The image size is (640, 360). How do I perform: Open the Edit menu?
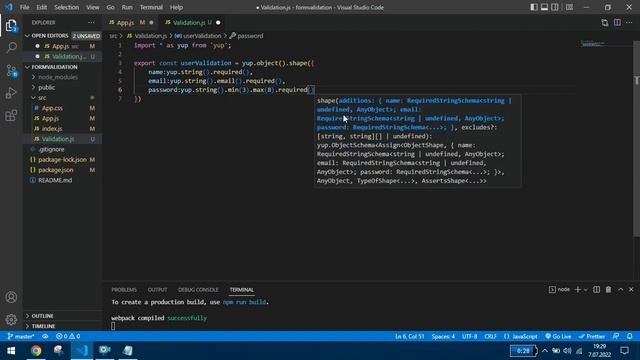[x=41, y=7]
